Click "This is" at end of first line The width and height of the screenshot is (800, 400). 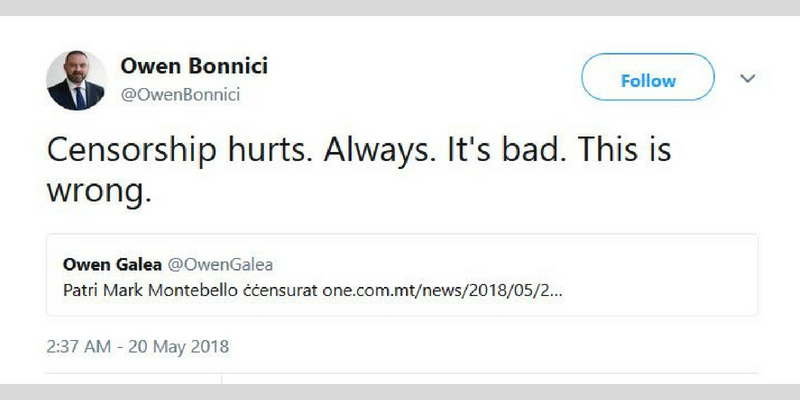coord(609,152)
